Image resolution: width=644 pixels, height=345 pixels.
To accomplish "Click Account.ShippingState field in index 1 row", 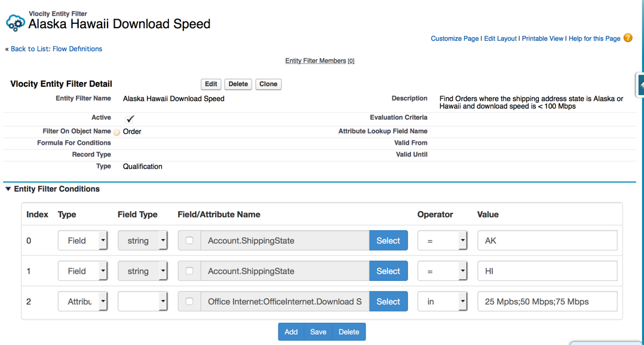I will pyautogui.click(x=284, y=271).
